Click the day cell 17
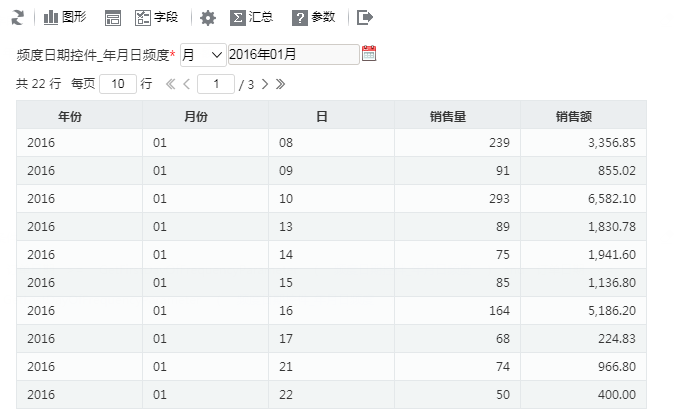 [x=331, y=338]
